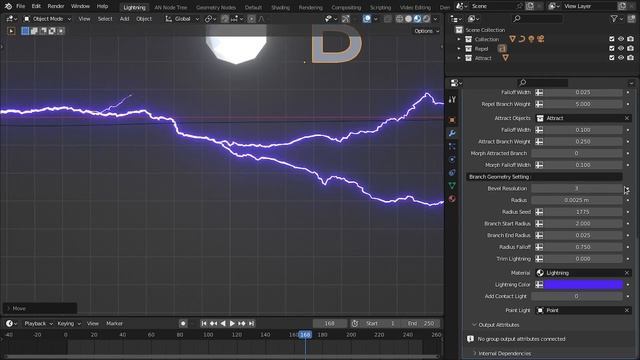The height and width of the screenshot is (360, 640).
Task: Open the Modifier properties wrench tab
Action: pyautogui.click(x=452, y=133)
